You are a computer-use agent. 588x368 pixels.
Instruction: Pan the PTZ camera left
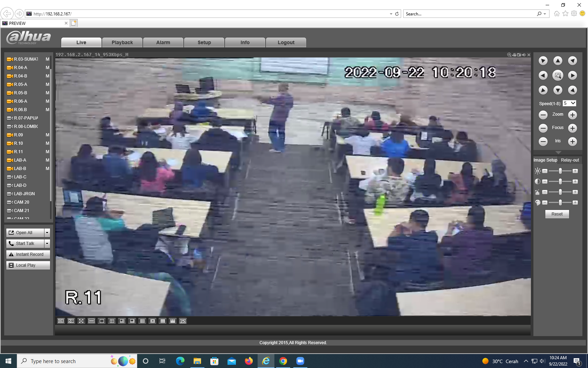tap(543, 75)
